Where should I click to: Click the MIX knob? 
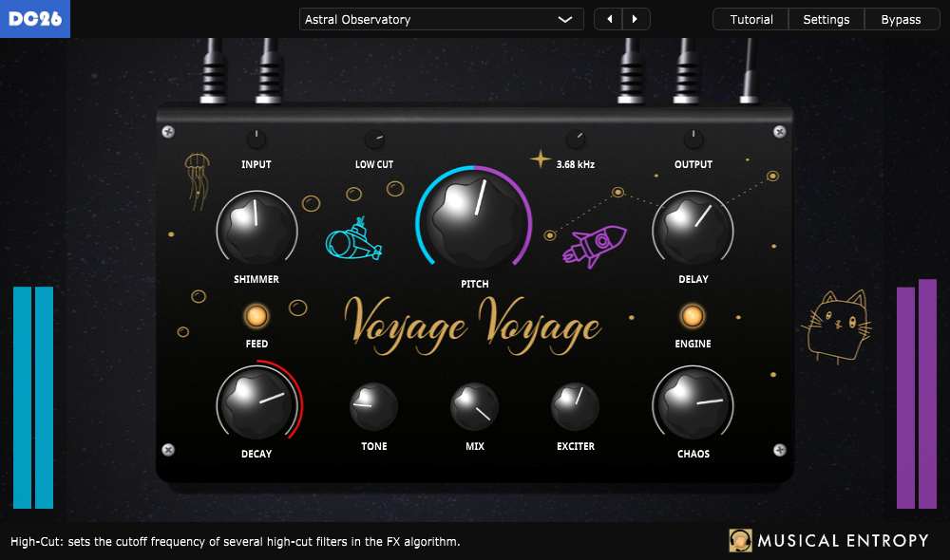click(x=474, y=406)
